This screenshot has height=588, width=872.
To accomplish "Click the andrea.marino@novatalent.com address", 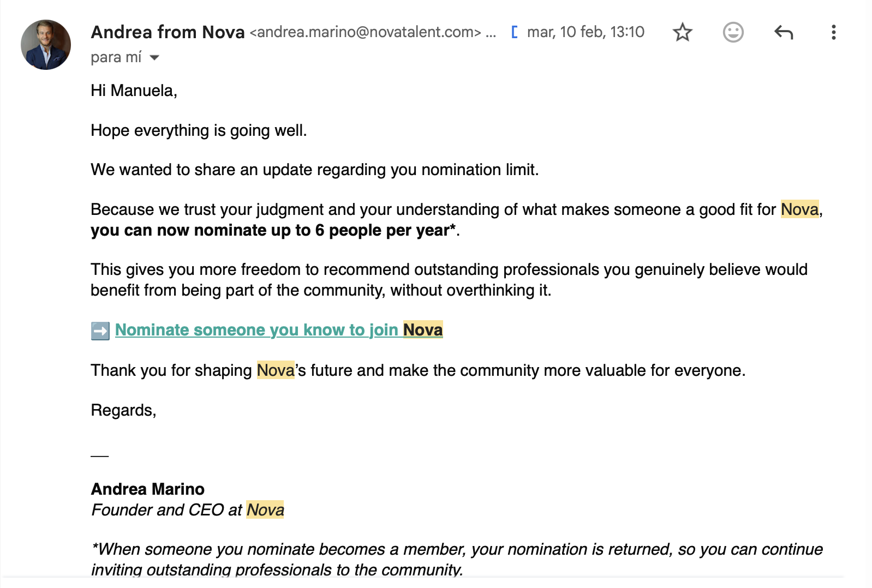I will pos(365,32).
